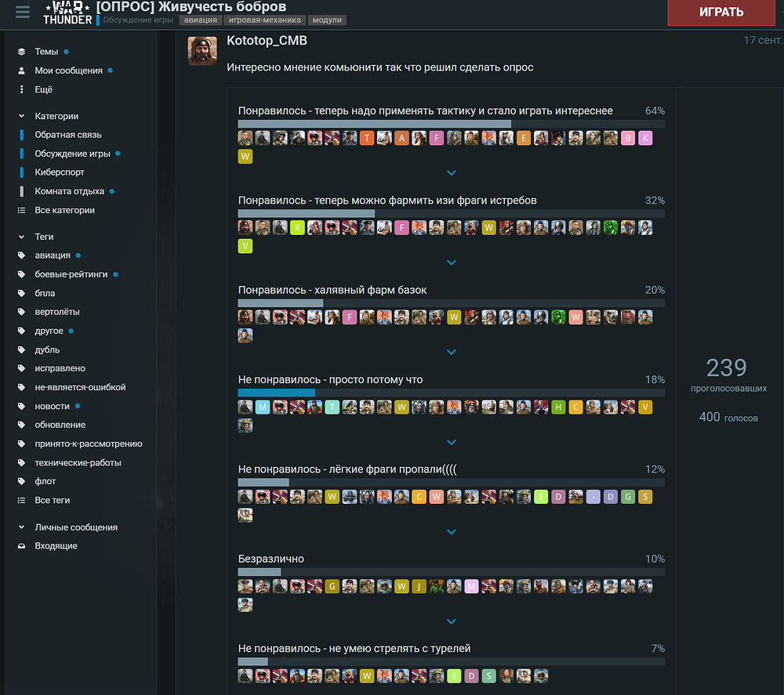Click the tag icon beside новости
784x695 pixels.
coord(21,406)
